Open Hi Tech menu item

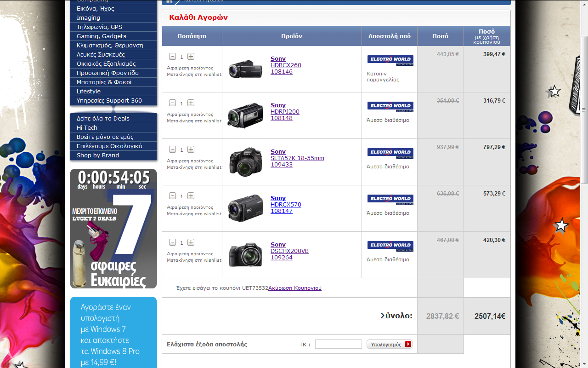point(113,127)
